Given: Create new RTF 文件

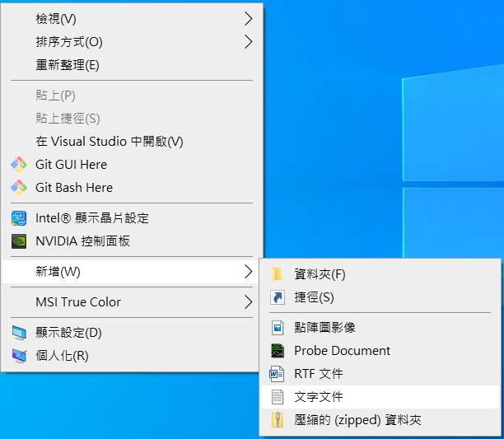Looking at the screenshot, I should click(x=380, y=374).
